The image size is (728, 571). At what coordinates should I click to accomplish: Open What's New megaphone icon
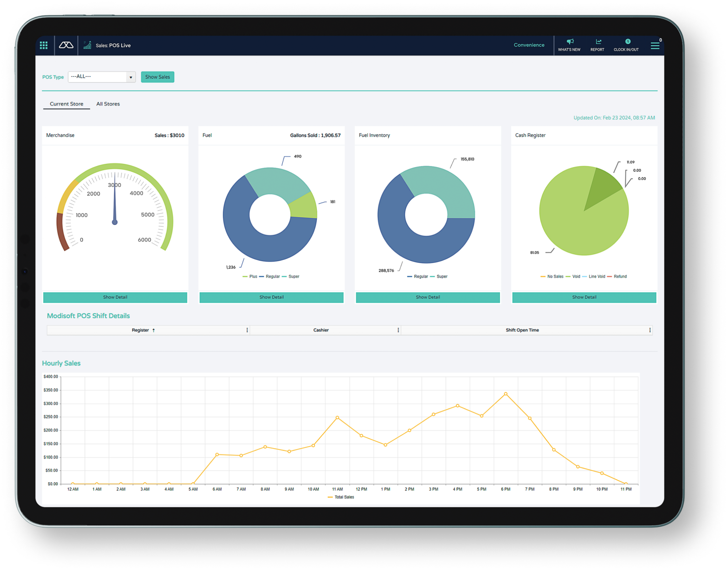pos(570,42)
